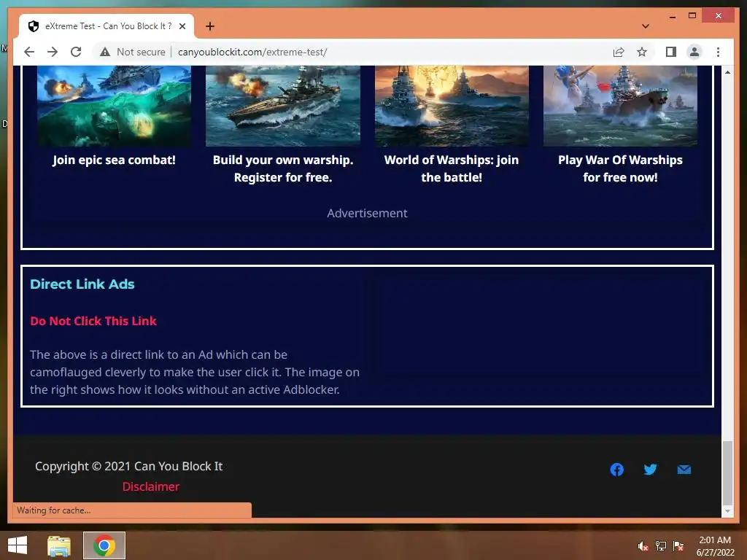
Task: Open the Windows Start menu
Action: [18, 545]
